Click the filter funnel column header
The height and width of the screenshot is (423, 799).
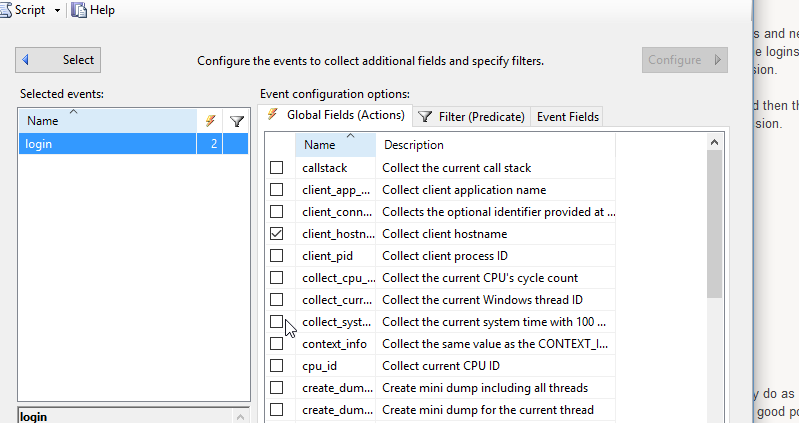(237, 121)
